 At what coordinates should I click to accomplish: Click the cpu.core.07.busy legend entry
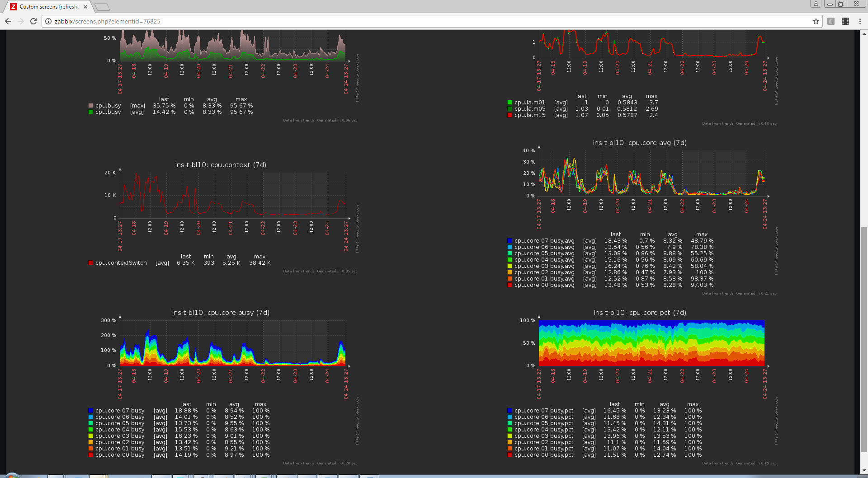(120, 411)
